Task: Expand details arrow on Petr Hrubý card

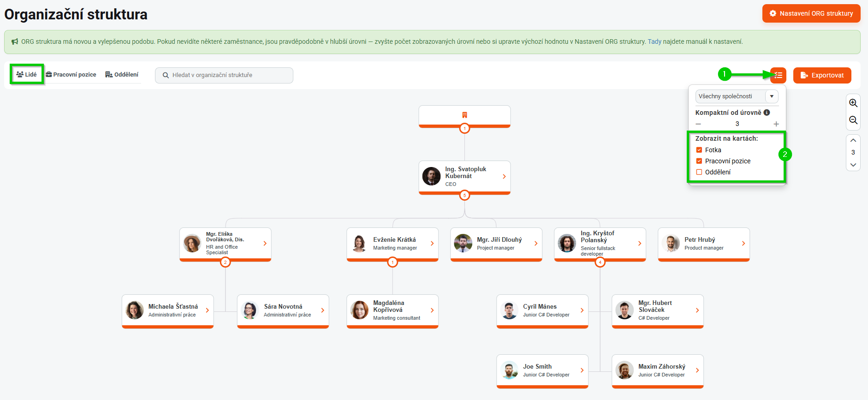Action: click(743, 244)
